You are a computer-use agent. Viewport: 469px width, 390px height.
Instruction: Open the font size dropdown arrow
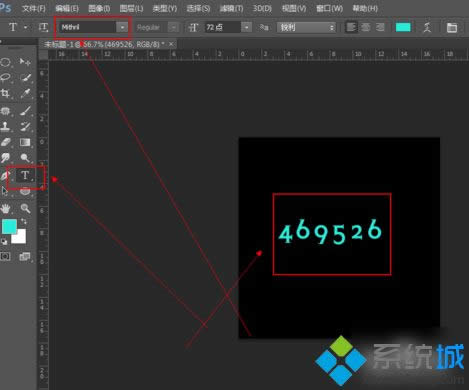pyautogui.click(x=246, y=27)
